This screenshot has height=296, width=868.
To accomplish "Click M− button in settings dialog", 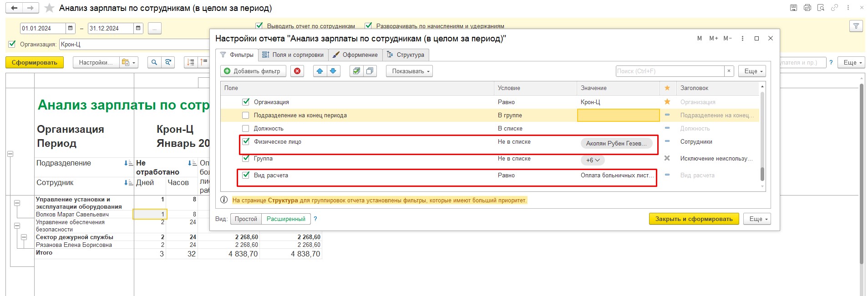I will point(728,39).
